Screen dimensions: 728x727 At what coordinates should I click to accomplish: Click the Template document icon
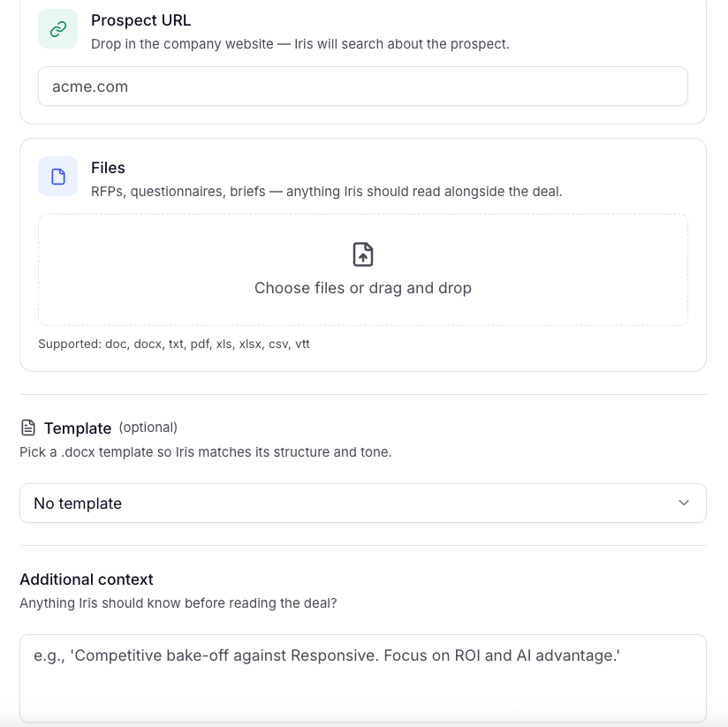pos(28,428)
